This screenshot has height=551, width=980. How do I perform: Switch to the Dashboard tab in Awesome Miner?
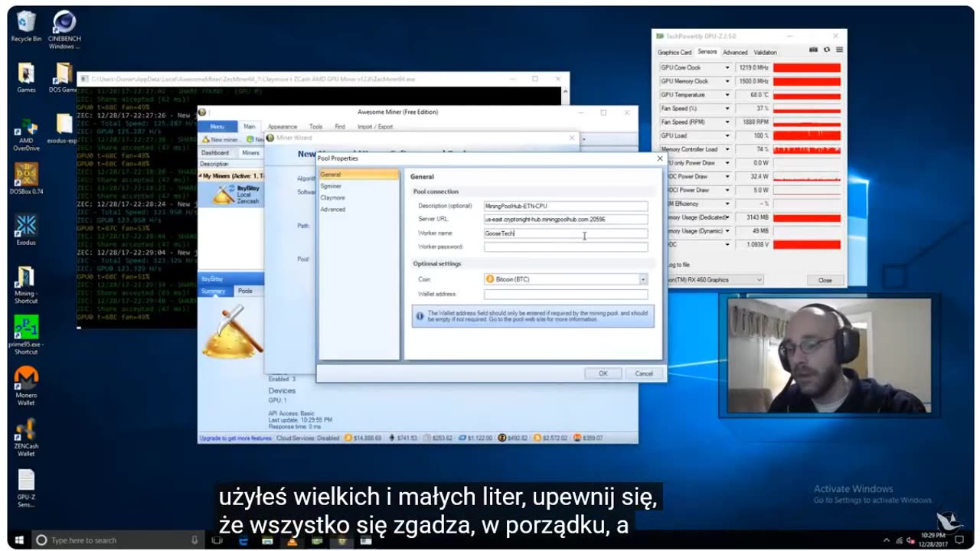pos(215,153)
